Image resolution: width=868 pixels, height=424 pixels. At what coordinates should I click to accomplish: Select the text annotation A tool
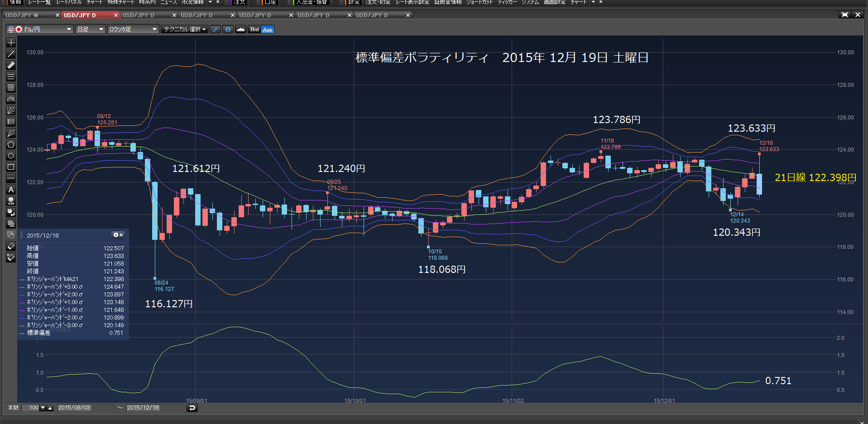[x=11, y=190]
